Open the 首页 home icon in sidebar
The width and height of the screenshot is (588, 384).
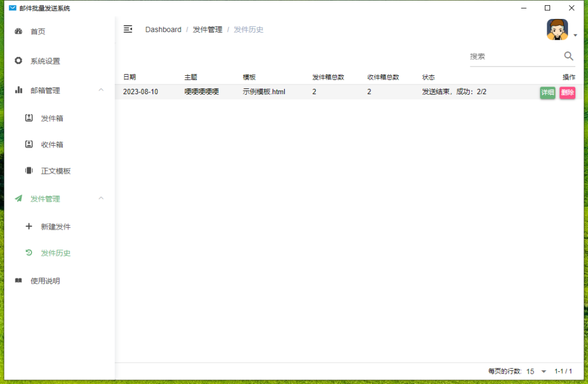coord(18,32)
